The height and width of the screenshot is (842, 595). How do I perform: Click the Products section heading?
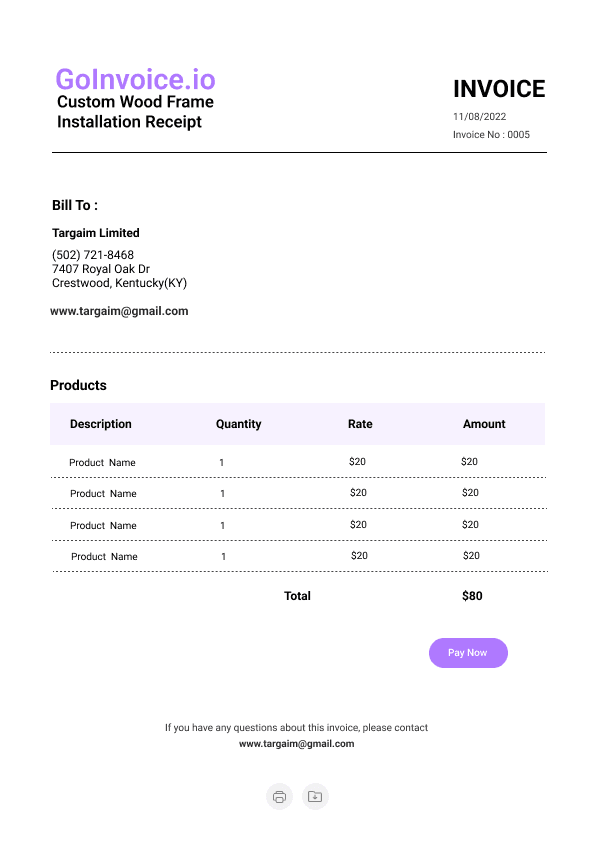(x=78, y=385)
